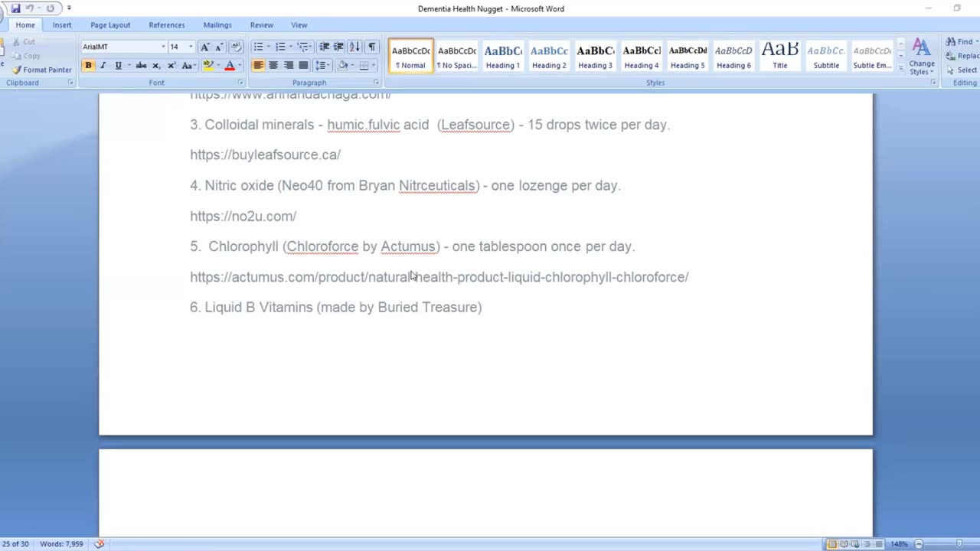Open the Mailings tab

[217, 25]
